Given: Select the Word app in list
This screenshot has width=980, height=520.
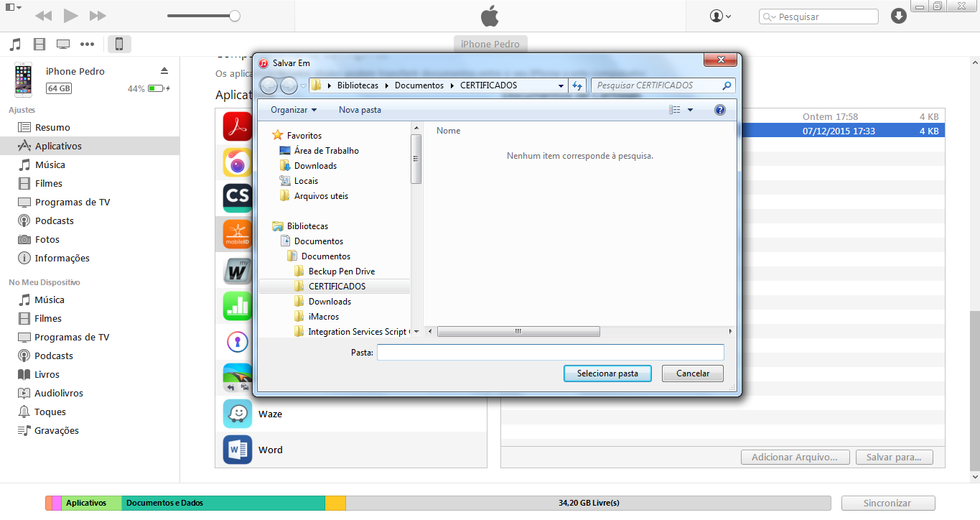Looking at the screenshot, I should (x=351, y=450).
